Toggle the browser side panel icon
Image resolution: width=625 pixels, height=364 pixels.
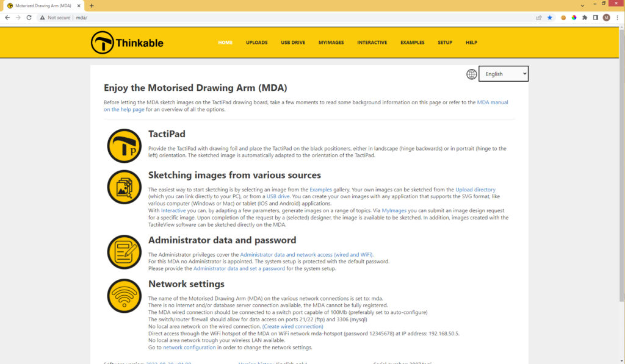point(596,18)
